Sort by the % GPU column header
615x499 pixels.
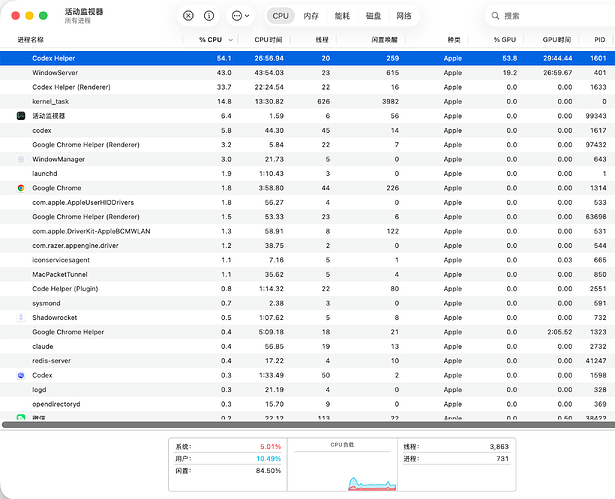tap(505, 40)
